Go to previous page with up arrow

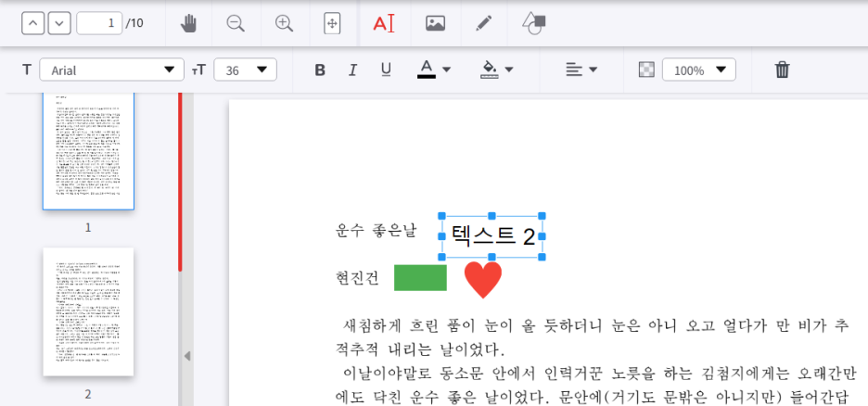point(32,23)
